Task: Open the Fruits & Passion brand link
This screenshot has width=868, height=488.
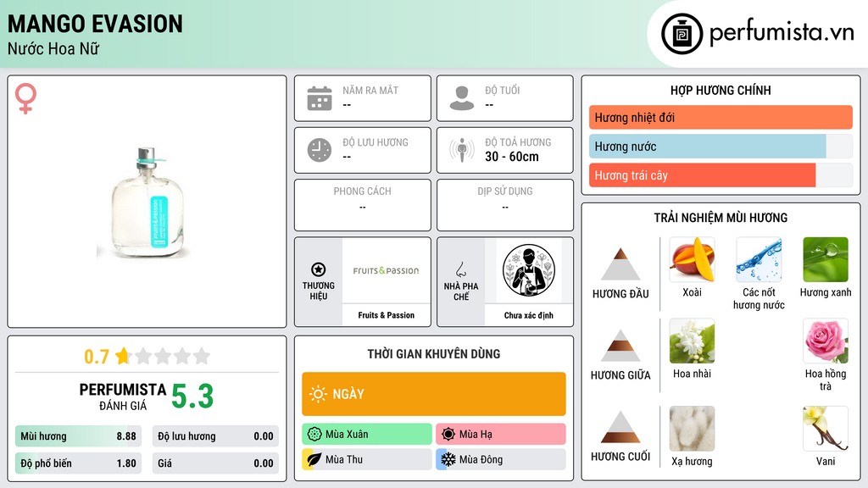Action: pos(386,315)
